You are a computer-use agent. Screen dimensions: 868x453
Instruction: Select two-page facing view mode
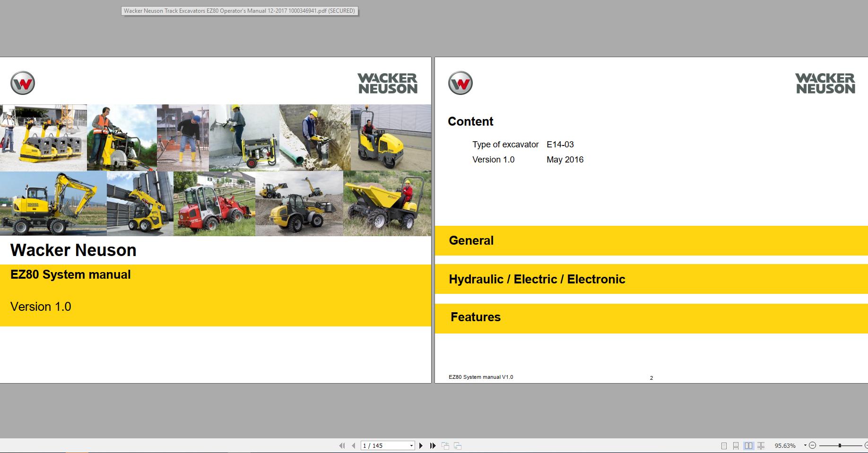click(x=748, y=445)
